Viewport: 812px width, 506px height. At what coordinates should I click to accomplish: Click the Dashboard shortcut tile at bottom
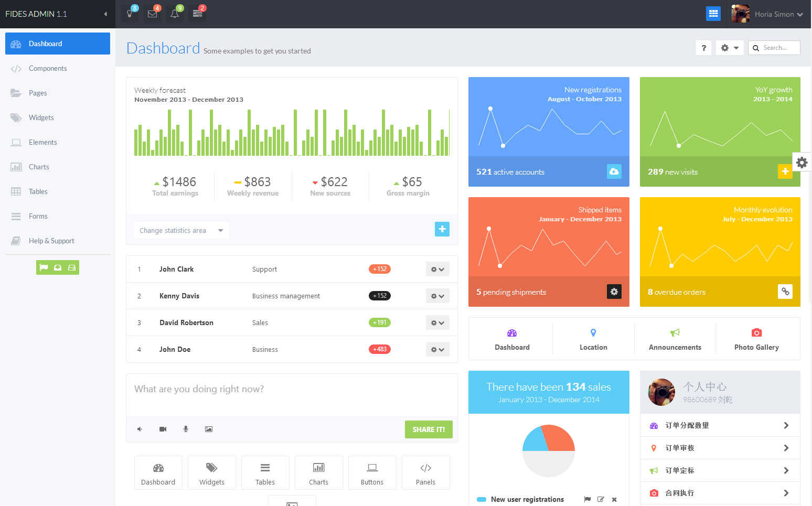pyautogui.click(x=158, y=473)
